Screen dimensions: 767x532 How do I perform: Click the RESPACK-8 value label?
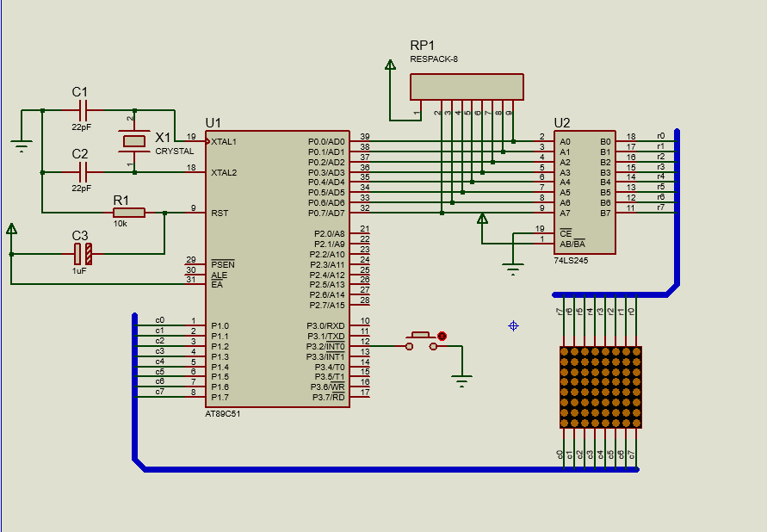click(434, 59)
